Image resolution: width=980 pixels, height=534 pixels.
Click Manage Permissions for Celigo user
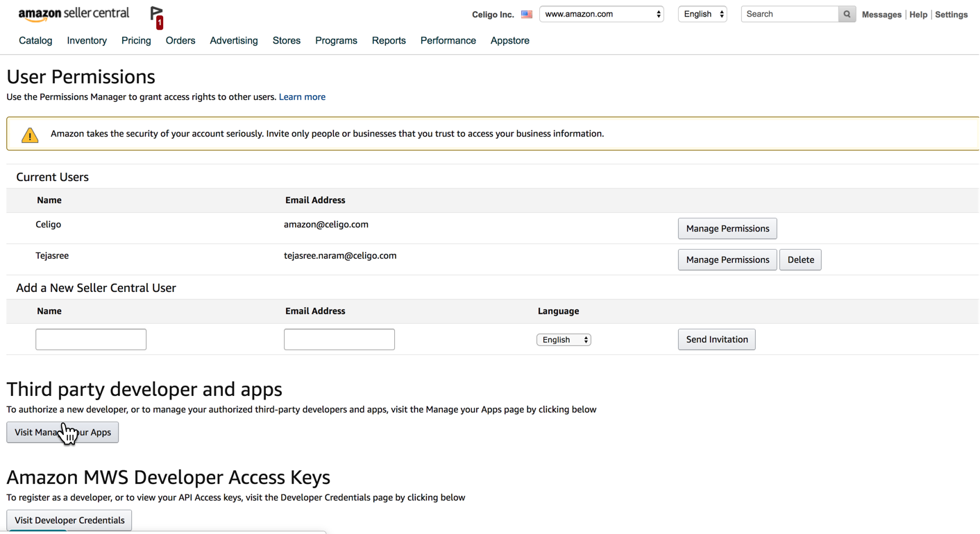pos(727,229)
